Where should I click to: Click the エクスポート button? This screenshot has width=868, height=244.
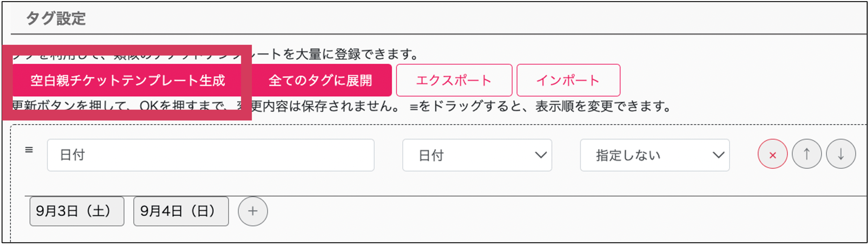454,80
